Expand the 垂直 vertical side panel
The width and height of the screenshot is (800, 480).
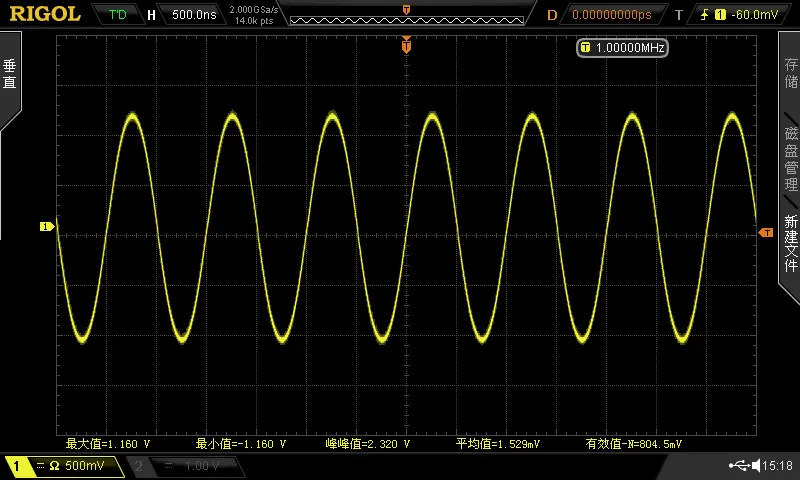click(10, 74)
